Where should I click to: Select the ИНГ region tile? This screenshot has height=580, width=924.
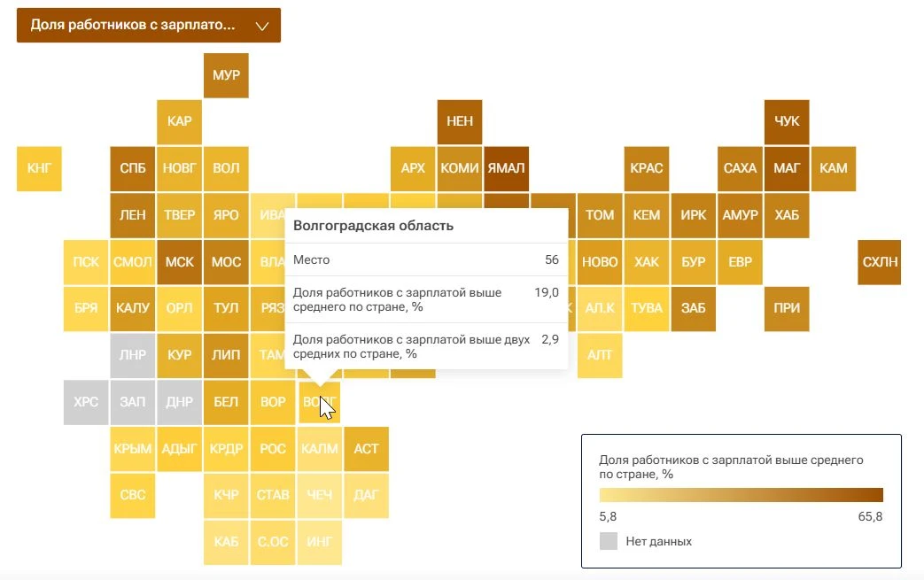click(320, 542)
